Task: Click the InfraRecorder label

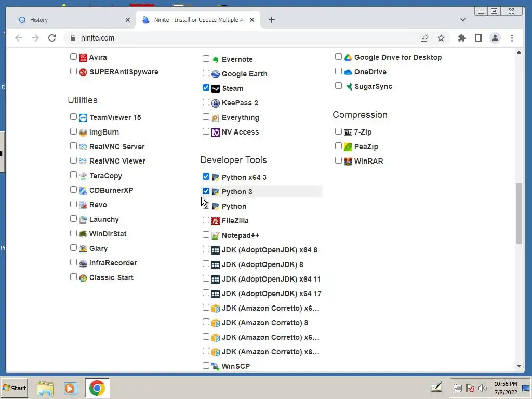Action: (113, 263)
